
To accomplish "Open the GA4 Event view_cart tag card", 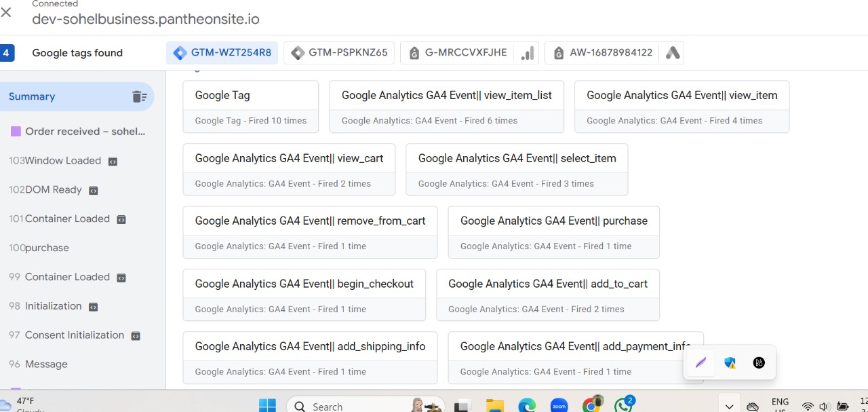I will click(289, 169).
